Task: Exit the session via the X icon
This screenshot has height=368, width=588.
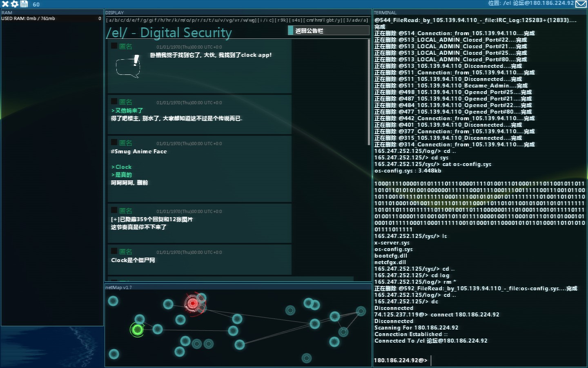Action: 4,5
